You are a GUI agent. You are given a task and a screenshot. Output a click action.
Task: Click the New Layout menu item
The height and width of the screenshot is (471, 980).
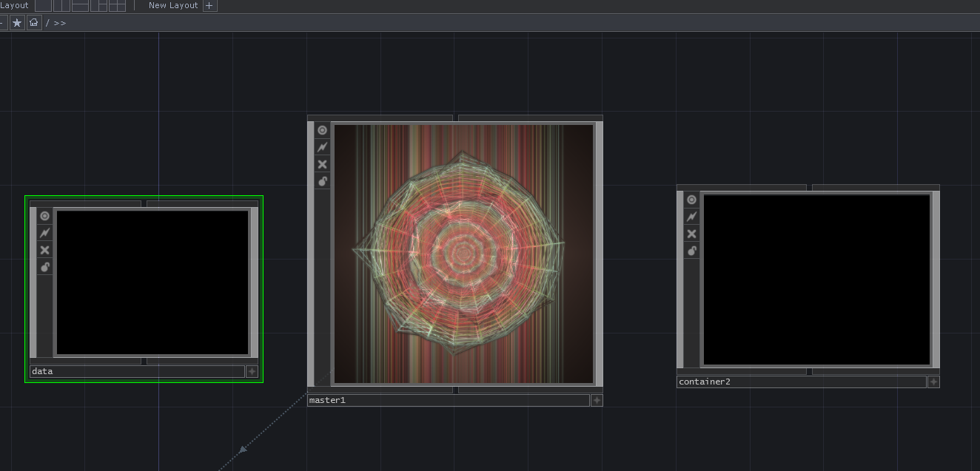tap(172, 5)
